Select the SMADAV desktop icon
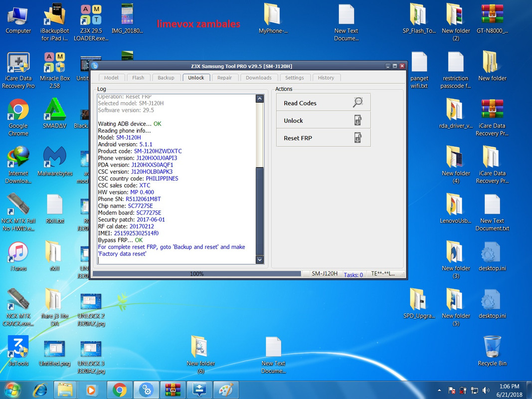532x399 pixels. point(55,114)
